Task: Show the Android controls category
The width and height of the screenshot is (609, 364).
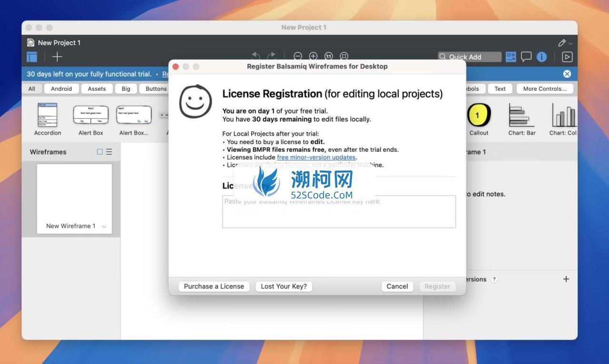Action: tap(61, 88)
